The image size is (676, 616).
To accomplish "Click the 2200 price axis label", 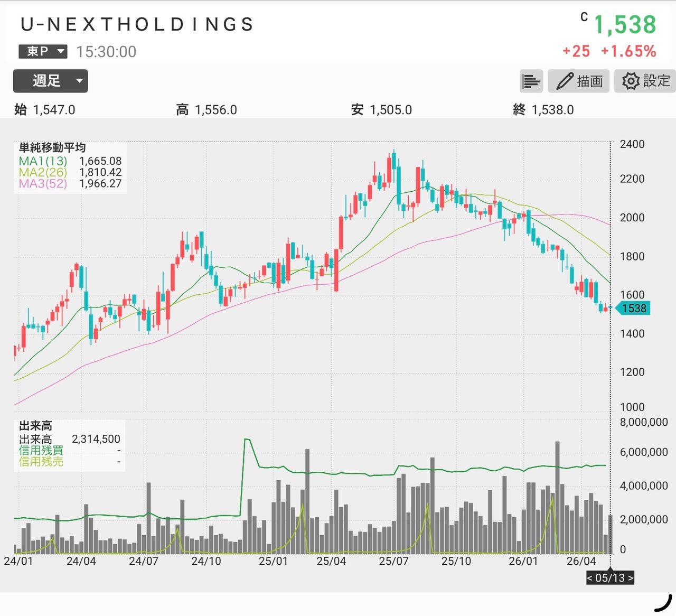I will point(632,179).
